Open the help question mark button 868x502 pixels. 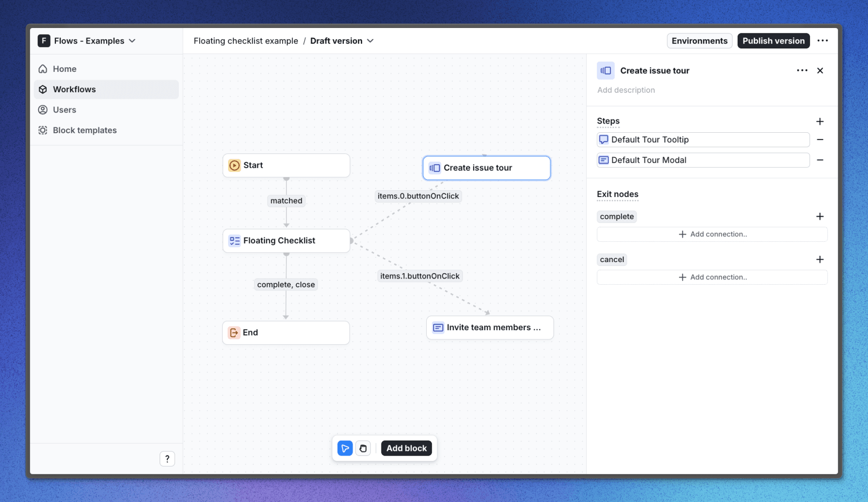167,459
